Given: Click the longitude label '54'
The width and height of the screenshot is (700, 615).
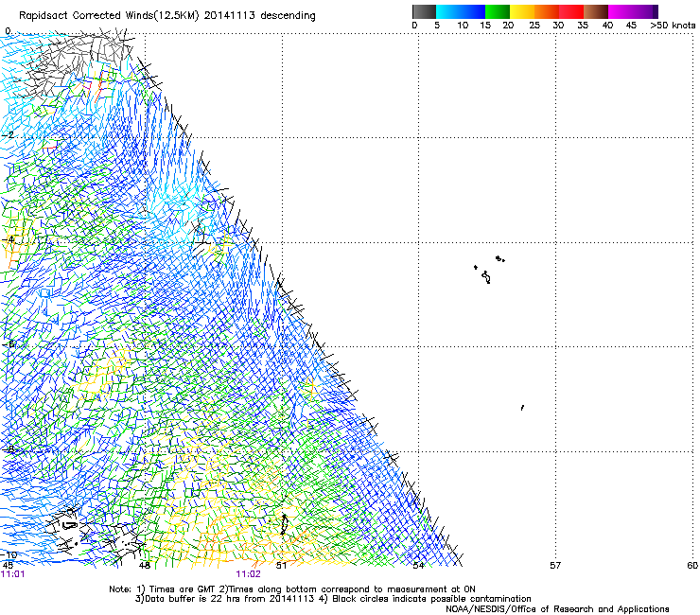Looking at the screenshot, I should point(418,566).
